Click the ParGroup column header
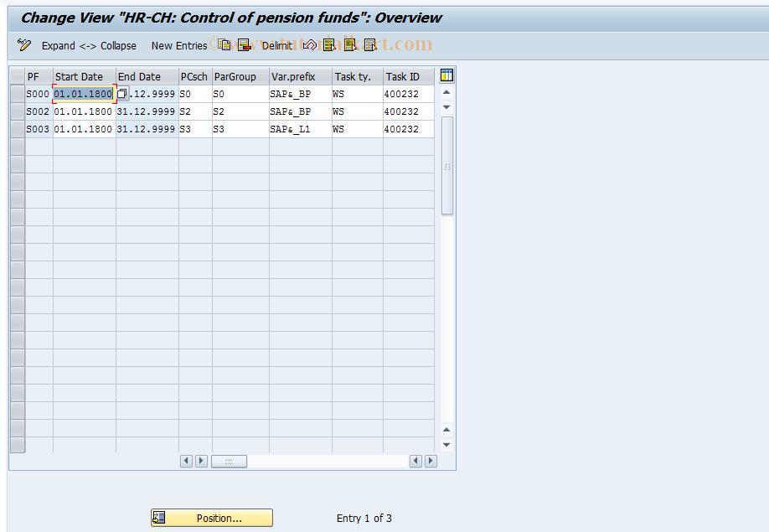 point(240,76)
